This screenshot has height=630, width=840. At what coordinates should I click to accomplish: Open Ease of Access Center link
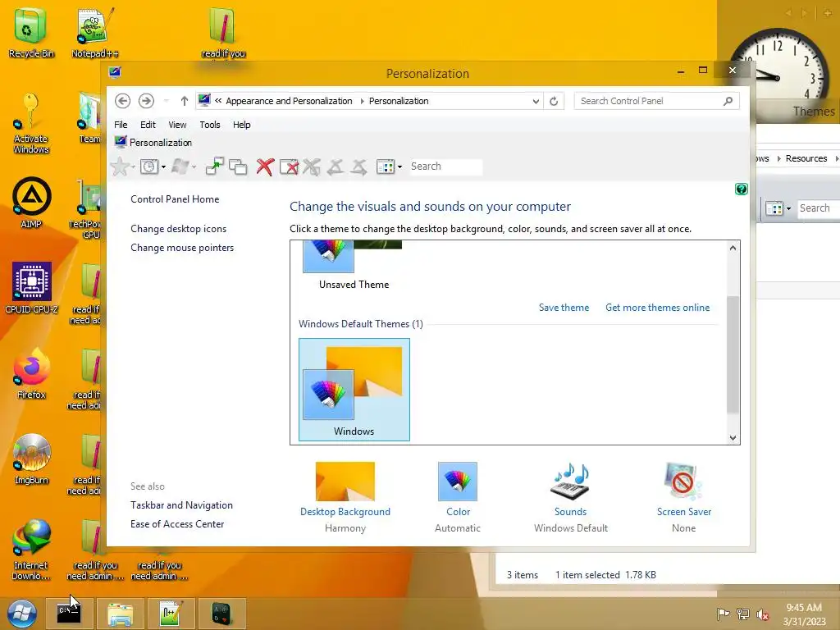(x=177, y=524)
